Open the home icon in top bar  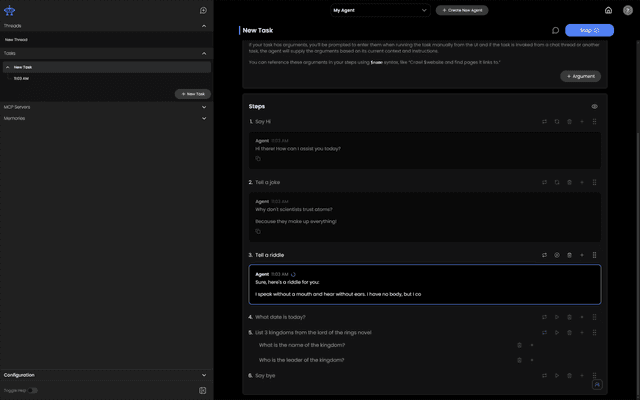tap(608, 10)
